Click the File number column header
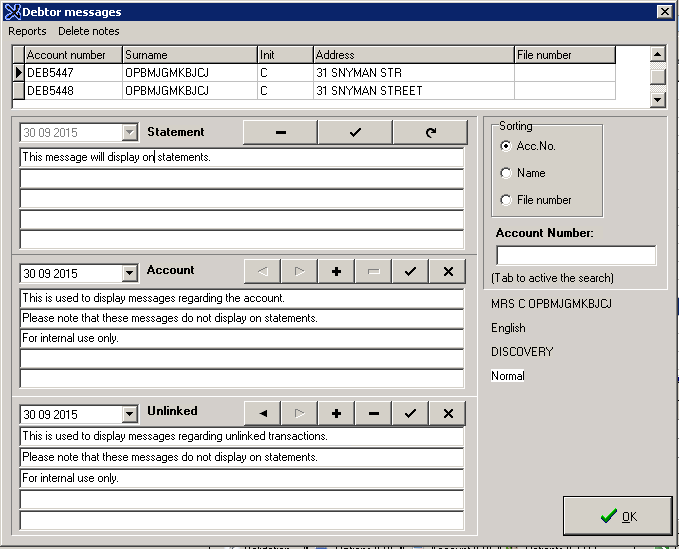This screenshot has height=549, width=679. [565, 55]
